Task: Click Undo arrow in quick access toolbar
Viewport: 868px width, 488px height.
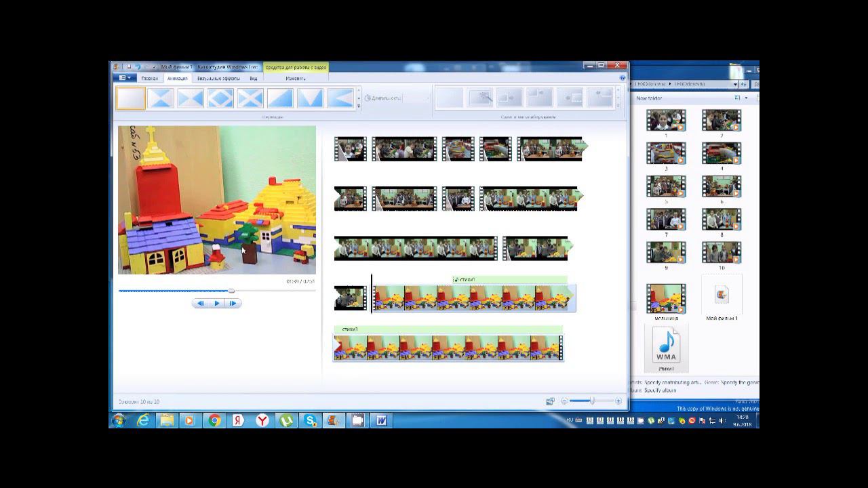Action: click(137, 67)
